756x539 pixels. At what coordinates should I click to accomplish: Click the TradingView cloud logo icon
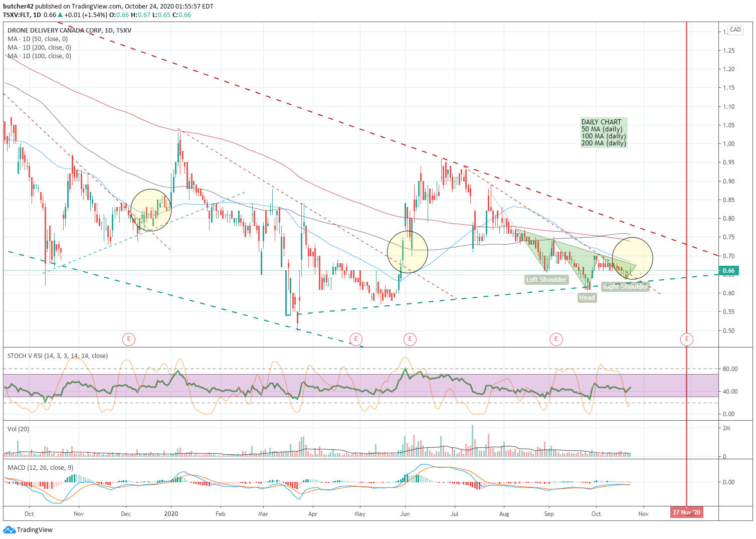pos(9,530)
